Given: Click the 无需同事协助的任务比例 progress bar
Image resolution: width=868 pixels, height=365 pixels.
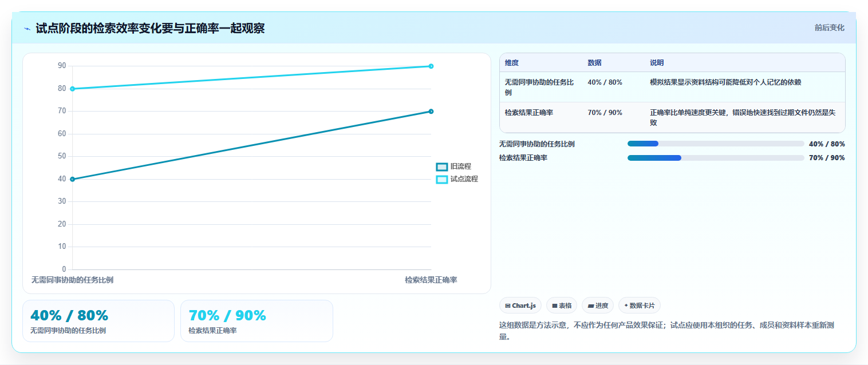Looking at the screenshot, I should pos(716,144).
